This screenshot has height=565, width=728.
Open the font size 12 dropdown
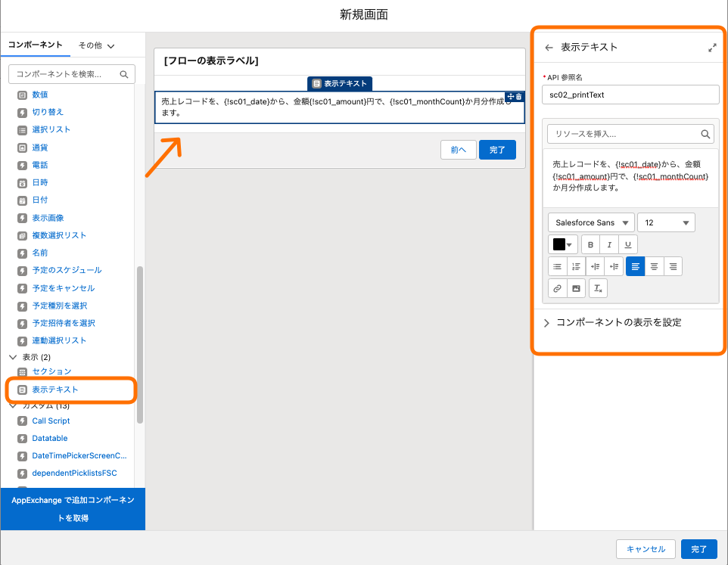[x=666, y=222]
